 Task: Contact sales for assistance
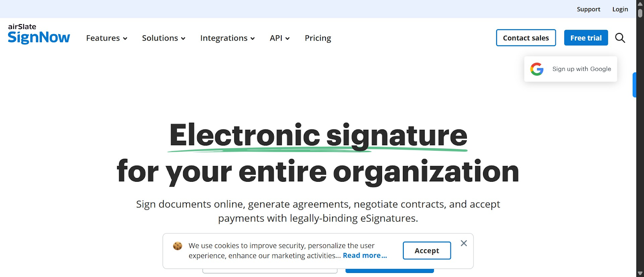525,38
